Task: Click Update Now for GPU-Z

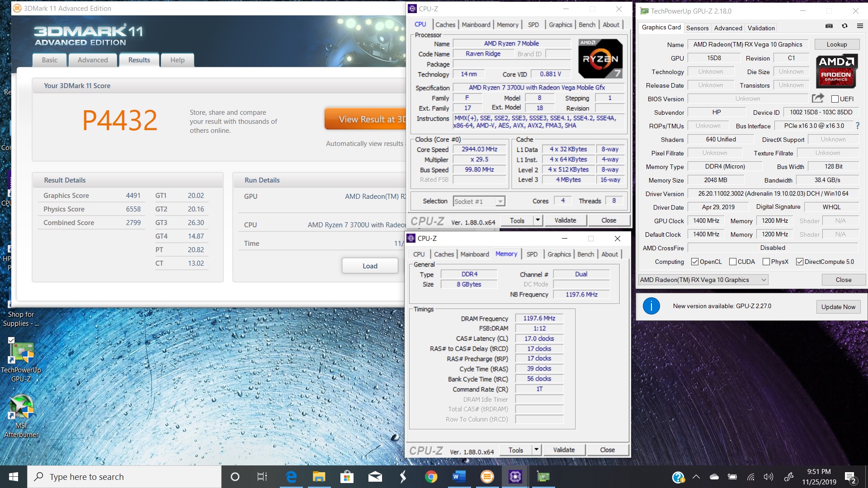Action: (838, 307)
